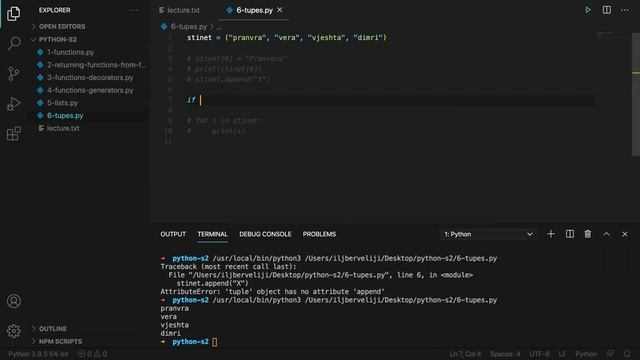The image size is (640, 360).
Task: Open 3-functions-decorators.py file
Action: pos(90,78)
